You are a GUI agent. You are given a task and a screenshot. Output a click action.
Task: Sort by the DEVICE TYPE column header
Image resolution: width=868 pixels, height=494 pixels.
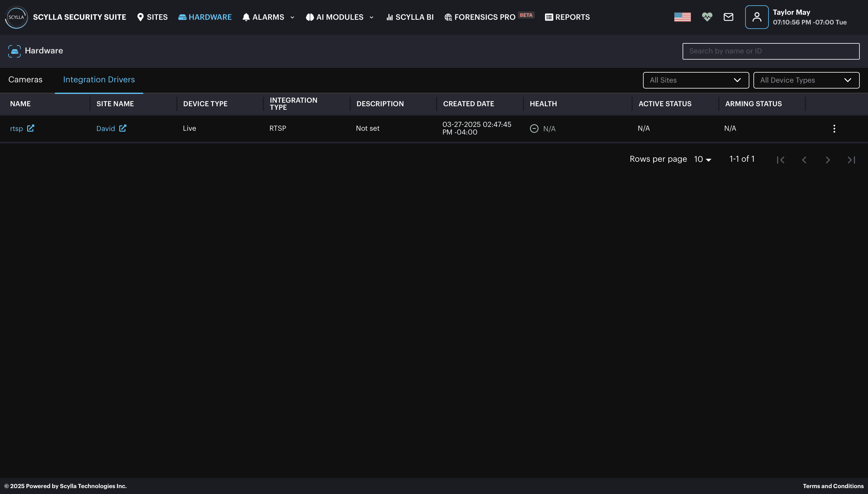tap(205, 104)
